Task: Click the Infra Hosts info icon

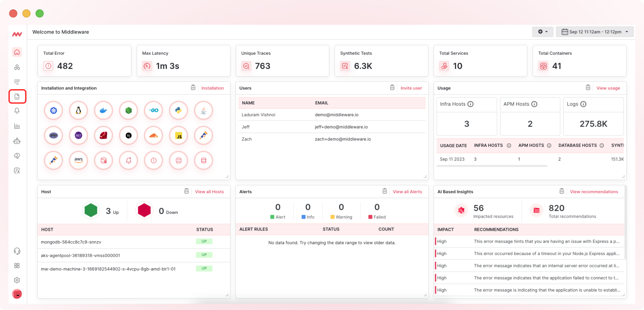Action: tap(470, 104)
